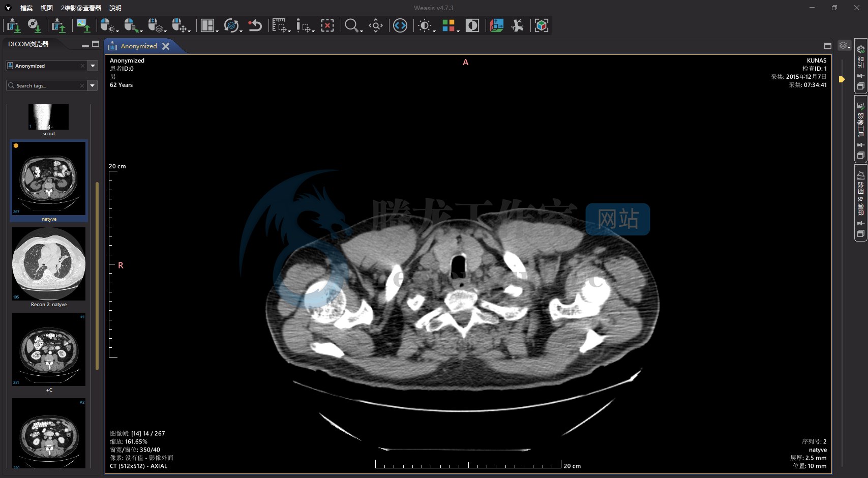The width and height of the screenshot is (868, 478).
Task: Open the 2维影像查看器 menu
Action: pos(81,8)
